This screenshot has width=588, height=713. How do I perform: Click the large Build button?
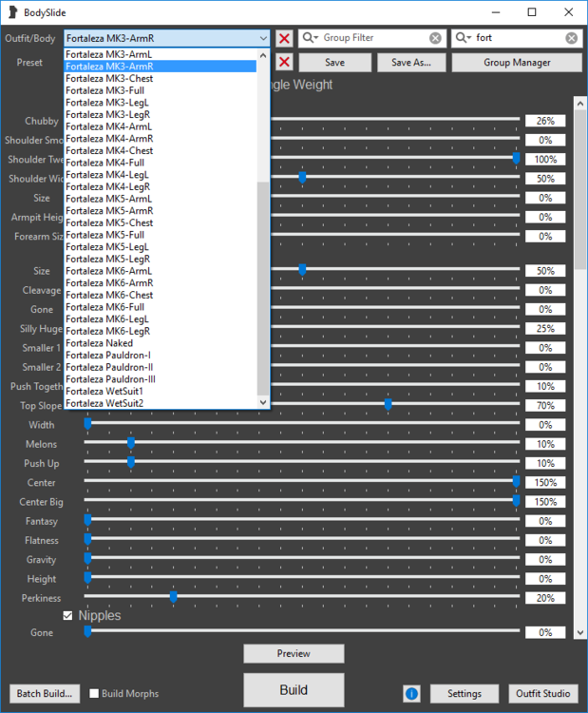[x=294, y=690]
